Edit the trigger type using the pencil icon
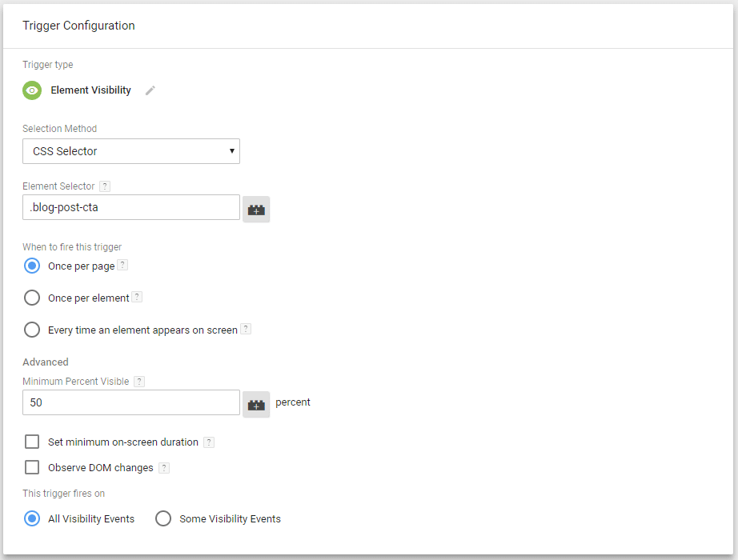 [x=150, y=90]
